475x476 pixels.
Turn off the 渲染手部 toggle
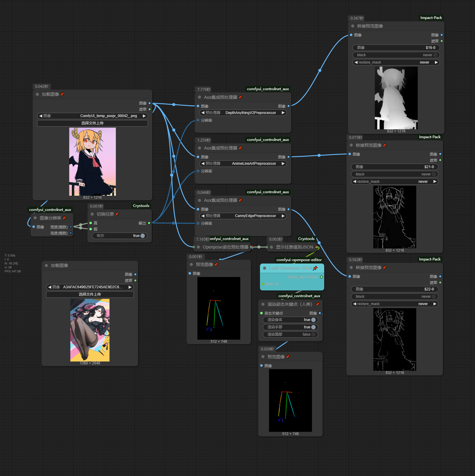[x=313, y=327]
